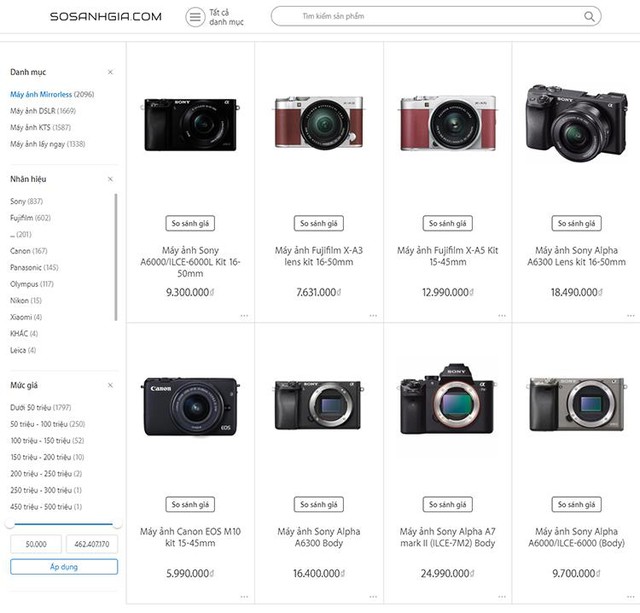Go to SOSANHGIA.COM home logo

pyautogui.click(x=106, y=17)
